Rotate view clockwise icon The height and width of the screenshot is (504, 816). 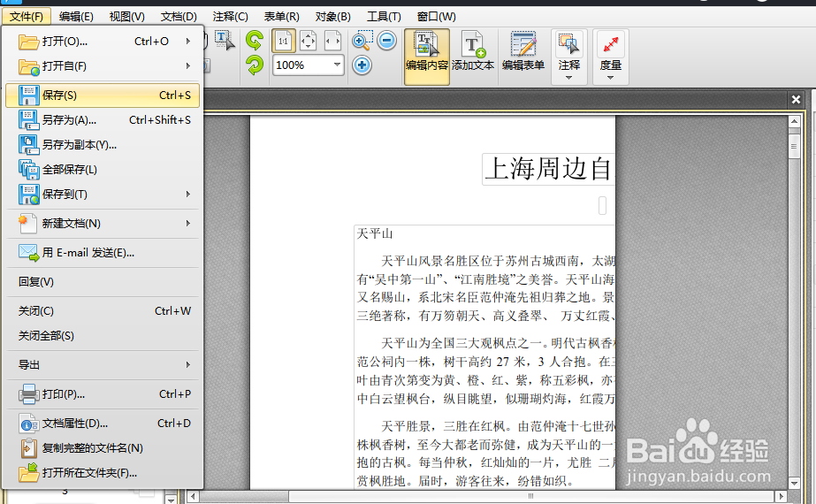[255, 65]
